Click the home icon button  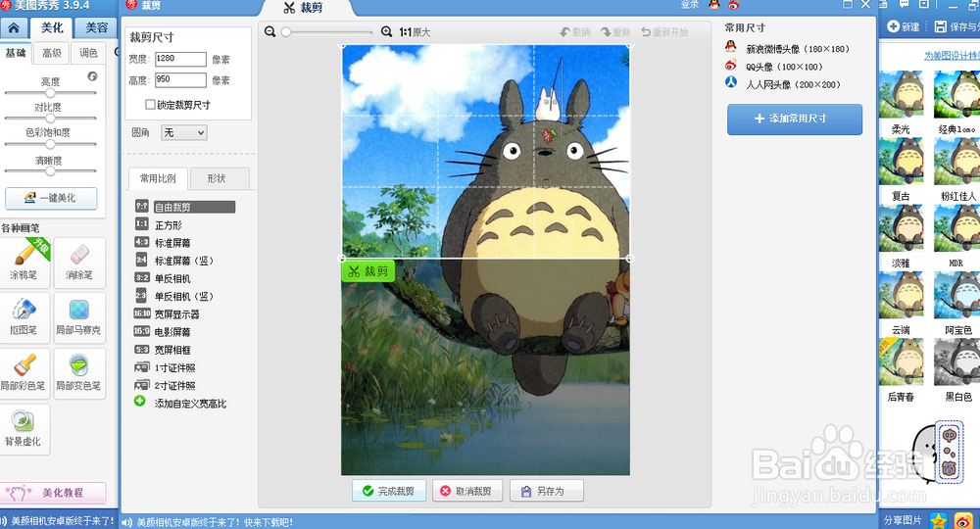pyautogui.click(x=13, y=28)
